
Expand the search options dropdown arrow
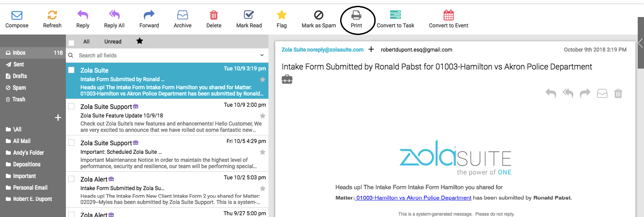(x=262, y=55)
